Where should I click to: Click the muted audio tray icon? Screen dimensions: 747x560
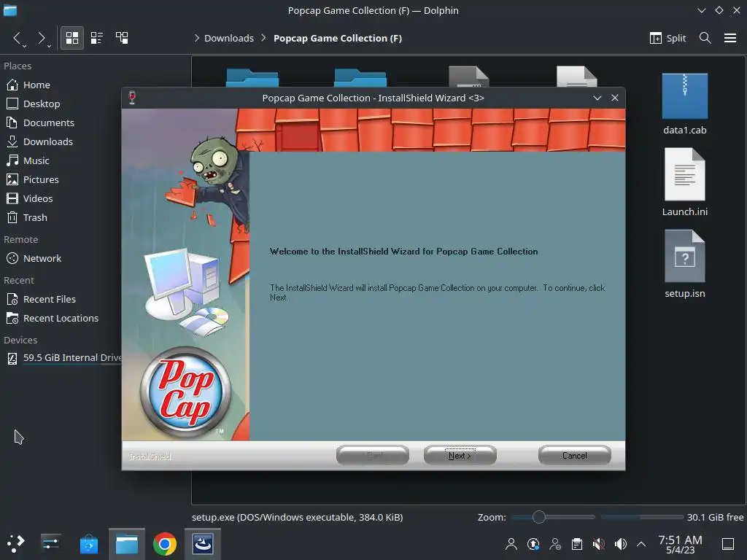[x=599, y=544]
